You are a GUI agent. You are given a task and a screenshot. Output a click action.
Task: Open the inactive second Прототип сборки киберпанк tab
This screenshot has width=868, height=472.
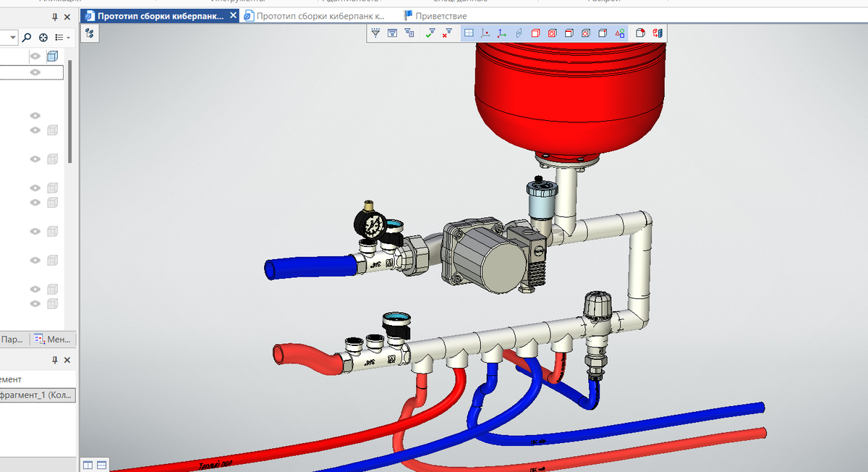(x=315, y=16)
